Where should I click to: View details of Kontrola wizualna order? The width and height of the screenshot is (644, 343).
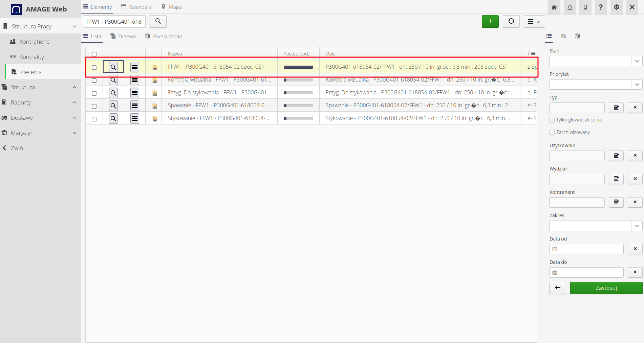coord(113,81)
